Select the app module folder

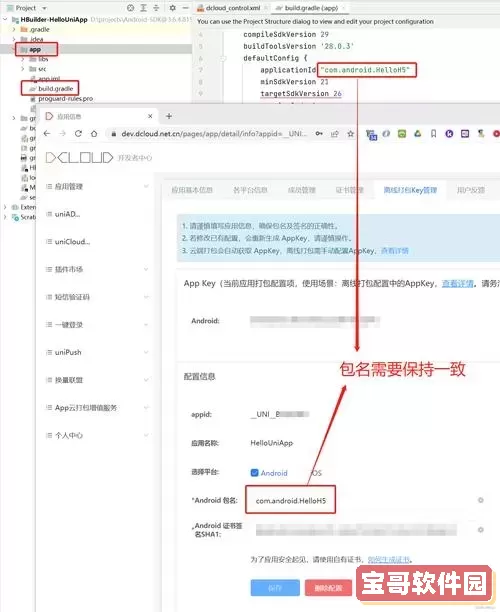[x=36, y=50]
